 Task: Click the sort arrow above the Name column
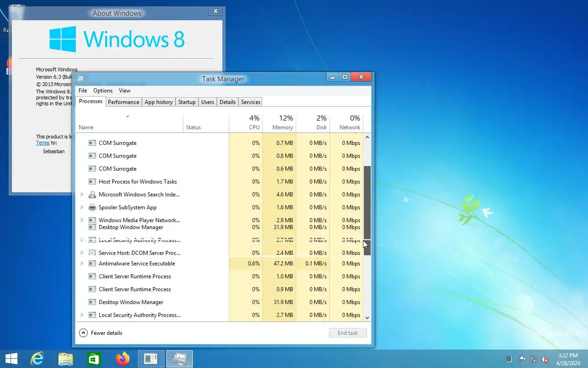click(128, 116)
